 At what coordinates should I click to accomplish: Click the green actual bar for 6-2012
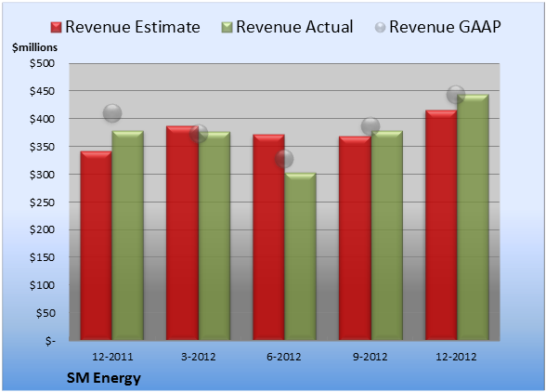pos(300,256)
